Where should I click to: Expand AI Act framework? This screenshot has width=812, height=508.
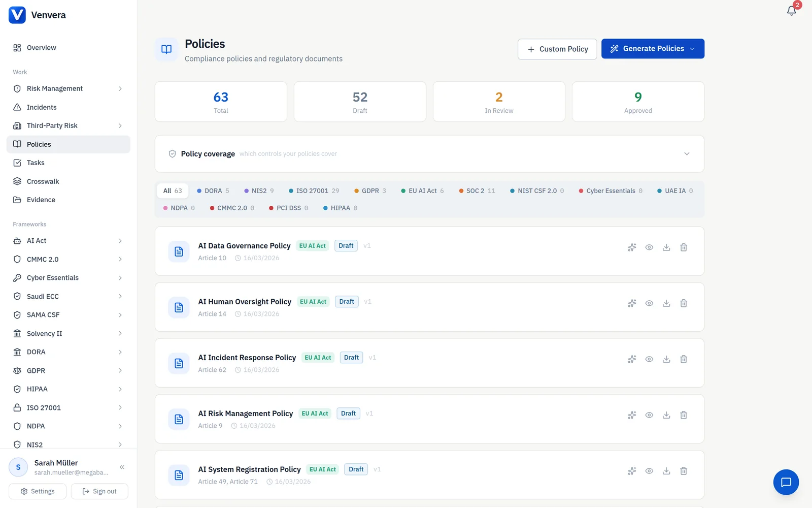click(x=120, y=241)
